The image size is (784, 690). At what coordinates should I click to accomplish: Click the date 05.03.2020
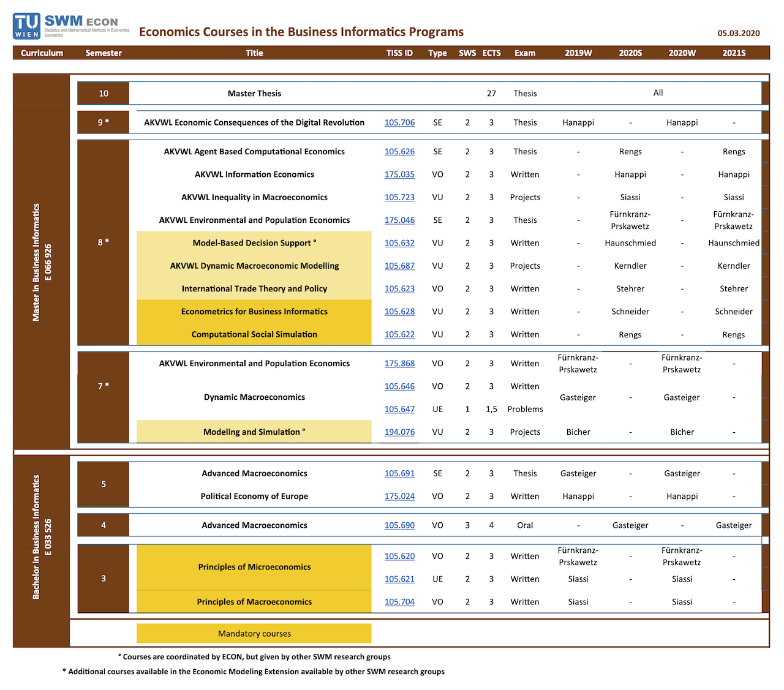coord(739,34)
